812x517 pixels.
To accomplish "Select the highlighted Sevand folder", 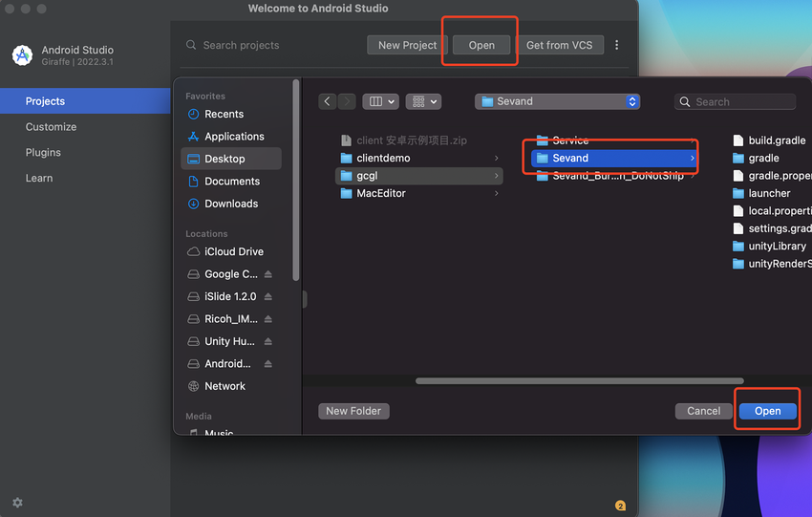I will click(614, 158).
